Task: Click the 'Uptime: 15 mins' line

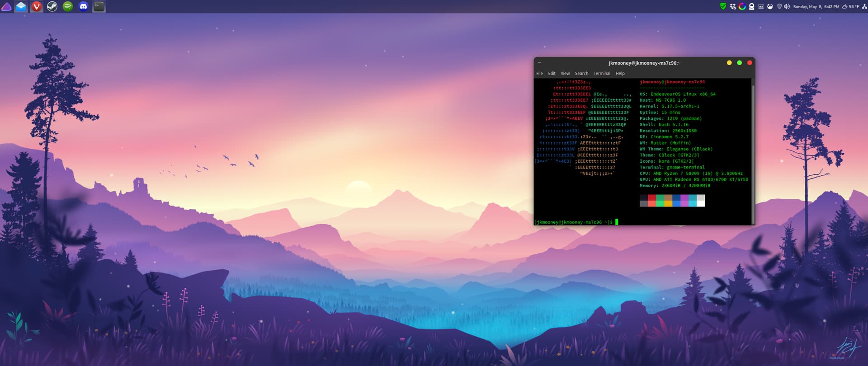Action: 660,113
